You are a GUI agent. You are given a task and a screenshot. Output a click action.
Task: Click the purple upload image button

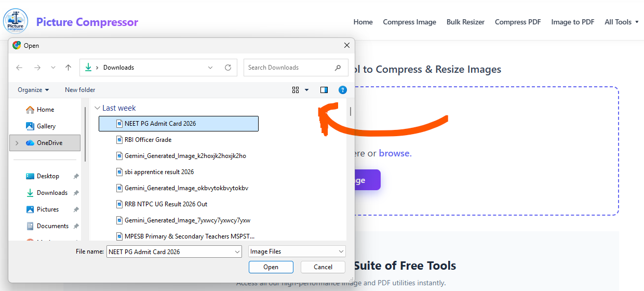click(x=367, y=180)
